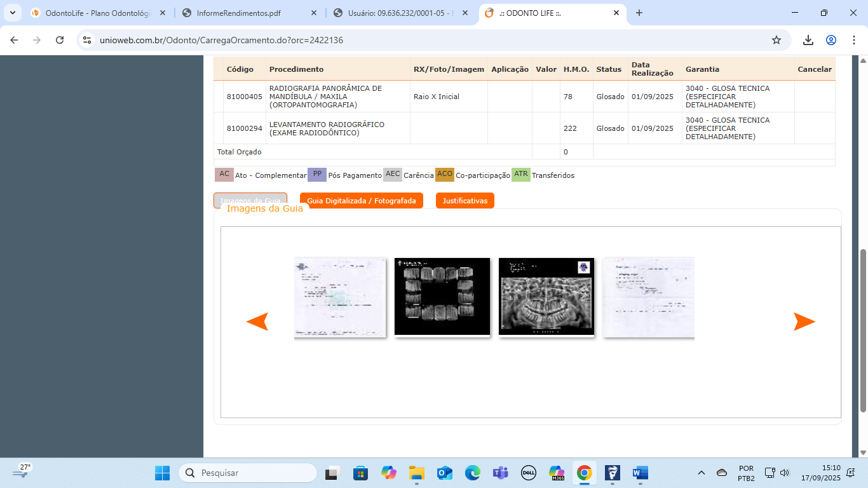Click the OneDrive cloud tray icon
The image size is (868, 488).
tap(722, 473)
